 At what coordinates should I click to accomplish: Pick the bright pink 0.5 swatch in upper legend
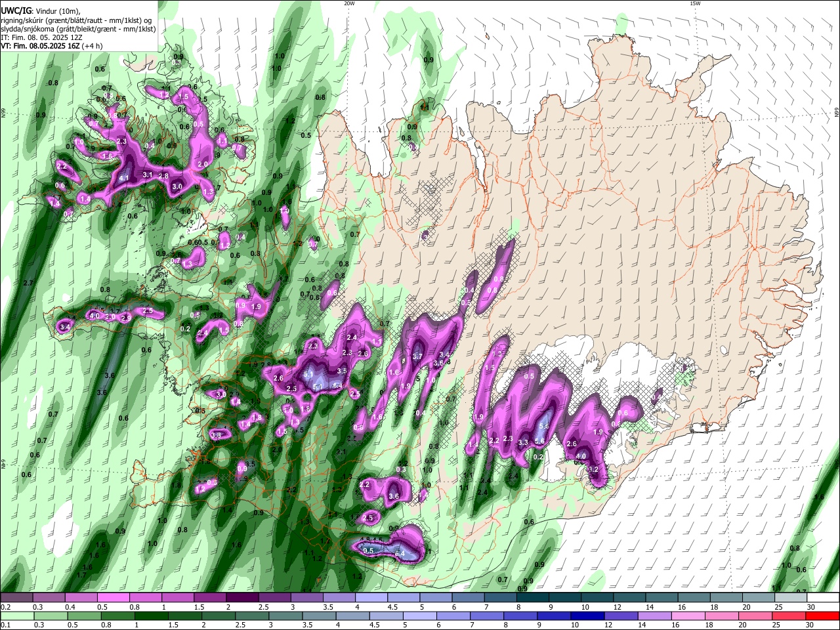point(113,597)
